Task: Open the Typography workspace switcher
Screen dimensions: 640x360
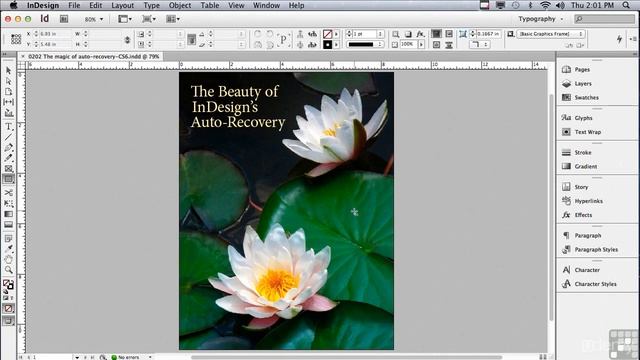Action: [x=540, y=19]
